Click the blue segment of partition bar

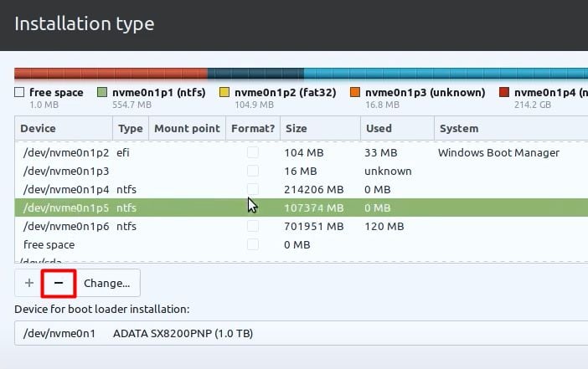pos(444,74)
